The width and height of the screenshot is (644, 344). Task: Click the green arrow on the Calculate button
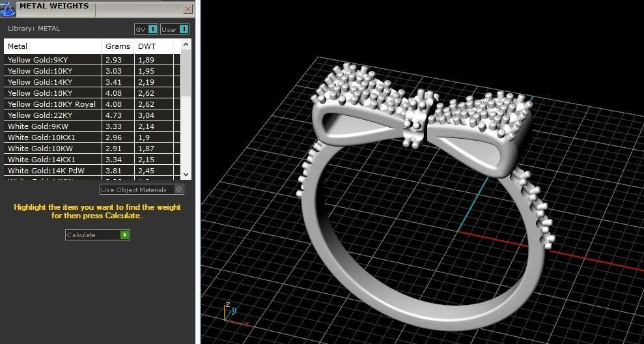(x=125, y=235)
